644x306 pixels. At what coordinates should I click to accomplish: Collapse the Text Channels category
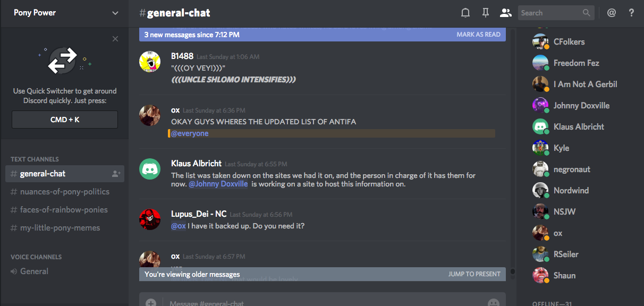pos(35,159)
